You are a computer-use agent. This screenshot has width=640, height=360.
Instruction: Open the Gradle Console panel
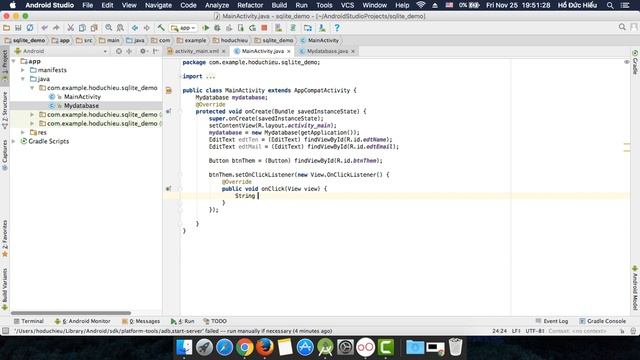point(602,321)
